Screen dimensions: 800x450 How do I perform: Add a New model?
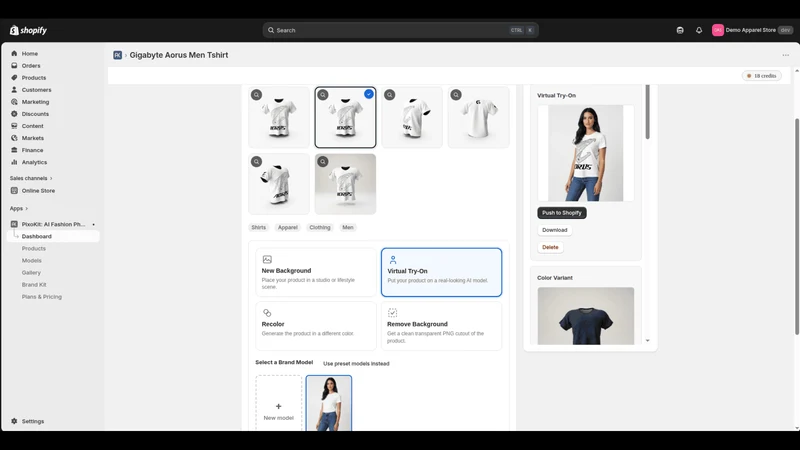[x=279, y=403]
